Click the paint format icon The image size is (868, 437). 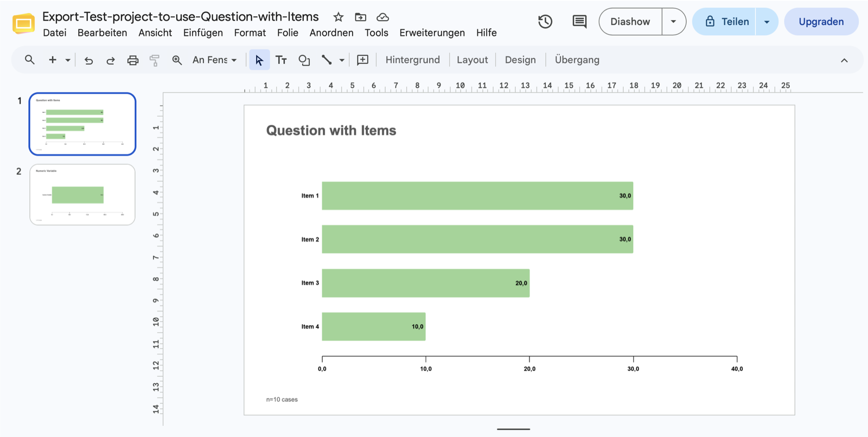coord(155,60)
